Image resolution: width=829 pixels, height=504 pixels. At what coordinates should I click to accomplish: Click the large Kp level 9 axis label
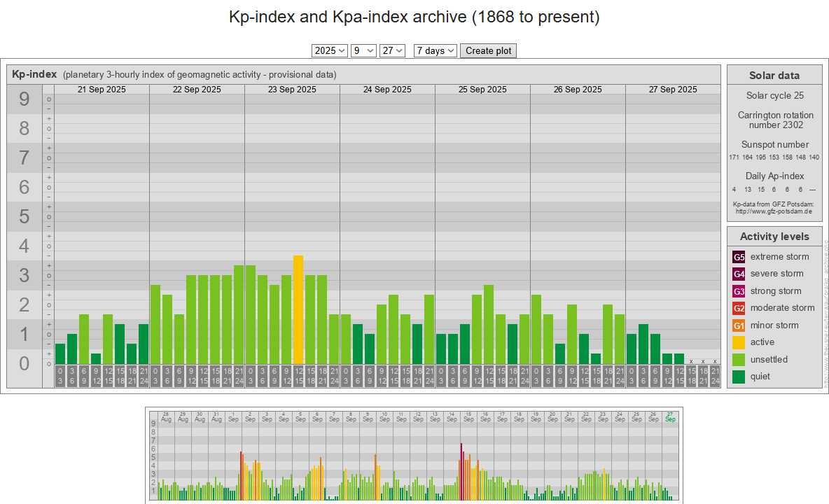click(x=25, y=100)
